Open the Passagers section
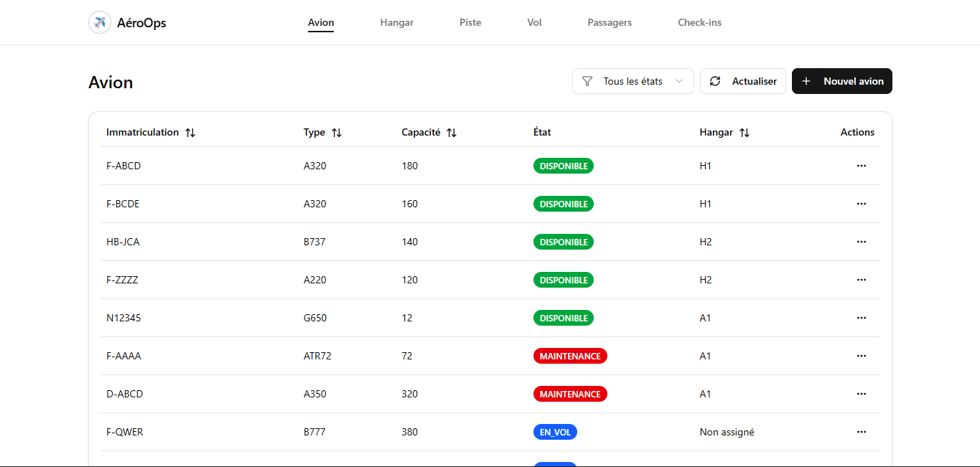The width and height of the screenshot is (980, 467). coord(609,22)
